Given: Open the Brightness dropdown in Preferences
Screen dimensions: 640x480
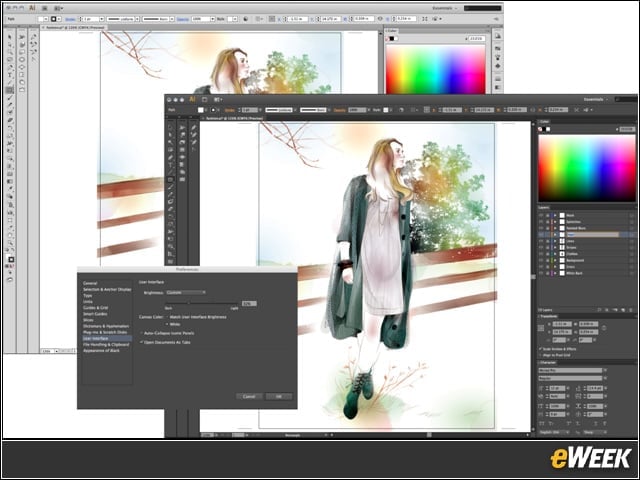Looking at the screenshot, I should click(186, 292).
